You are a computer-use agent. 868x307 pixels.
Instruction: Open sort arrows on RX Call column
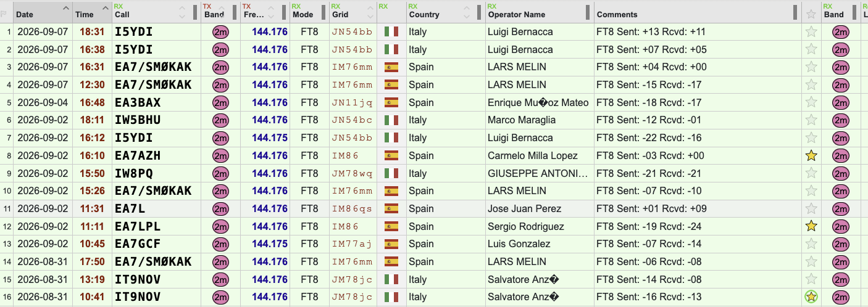[x=182, y=12]
